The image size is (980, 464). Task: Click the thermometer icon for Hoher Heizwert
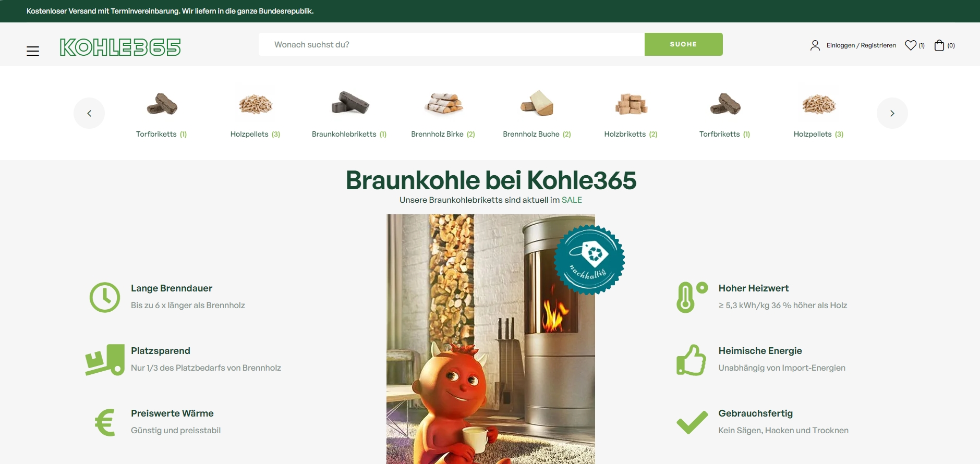click(692, 297)
